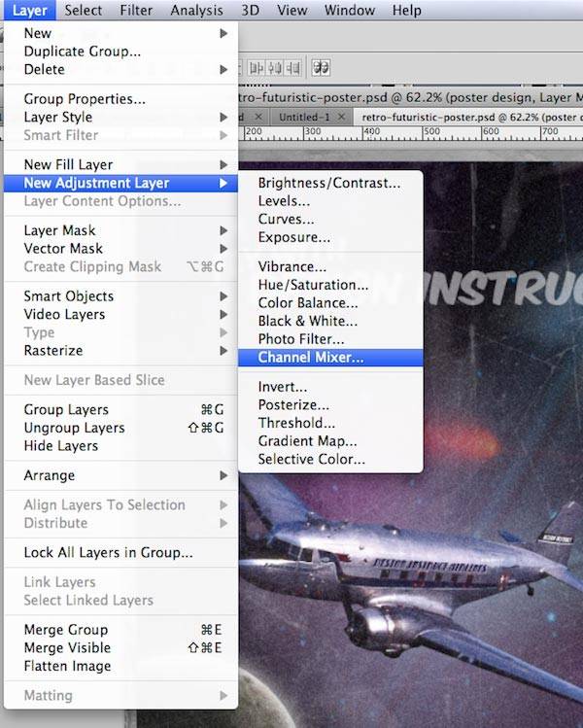Image resolution: width=583 pixels, height=728 pixels.
Task: Expand the Arrange submenu
Action: tap(49, 475)
